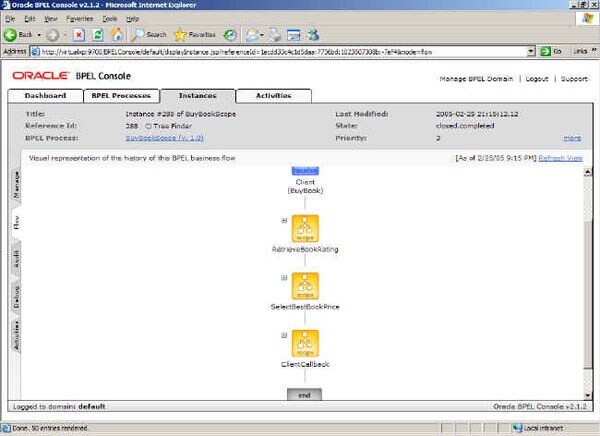Expand the SelectBestBookPrice scope
Screen dimensions: 600x436
(x=284, y=278)
